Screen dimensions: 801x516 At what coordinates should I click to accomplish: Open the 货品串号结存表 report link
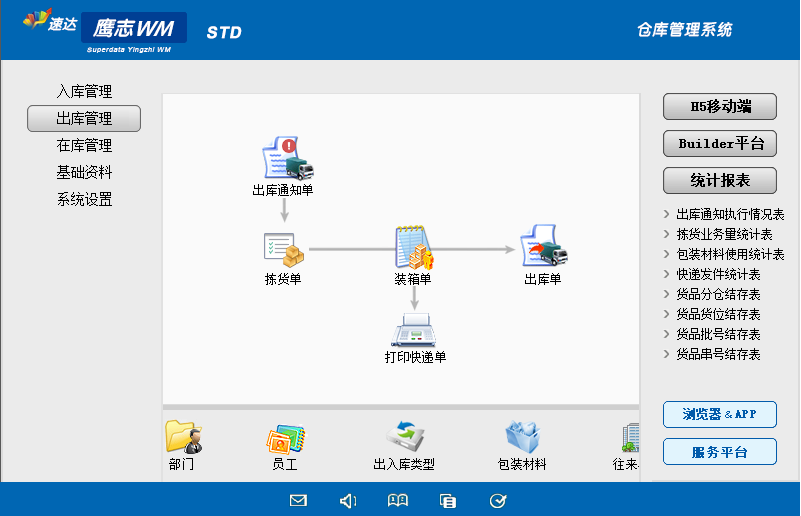tap(718, 354)
